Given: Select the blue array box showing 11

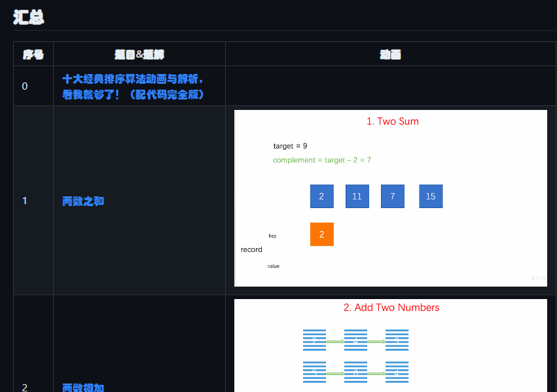Looking at the screenshot, I should [357, 196].
